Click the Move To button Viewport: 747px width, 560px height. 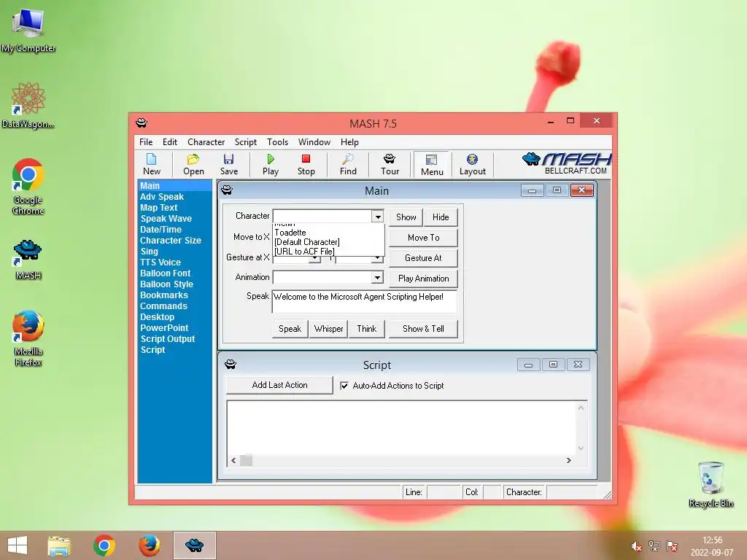(x=424, y=238)
